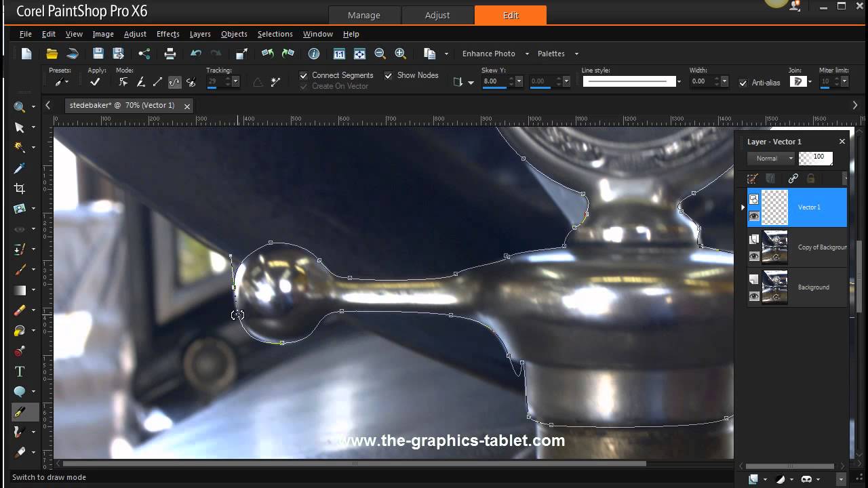The height and width of the screenshot is (488, 868).
Task: Switch to Knife Mode in pen options
Action: click(140, 82)
